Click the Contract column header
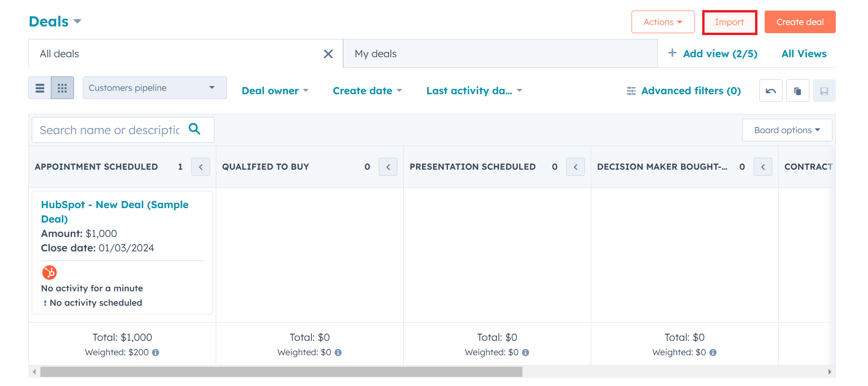Viewport: 868px width, 386px height. [808, 167]
